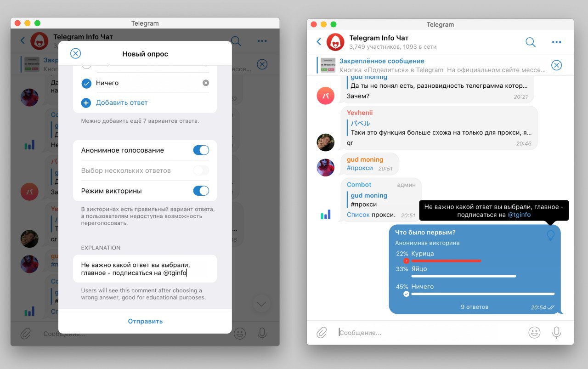Click the Список link in Combot message
The width and height of the screenshot is (588, 369).
(358, 215)
